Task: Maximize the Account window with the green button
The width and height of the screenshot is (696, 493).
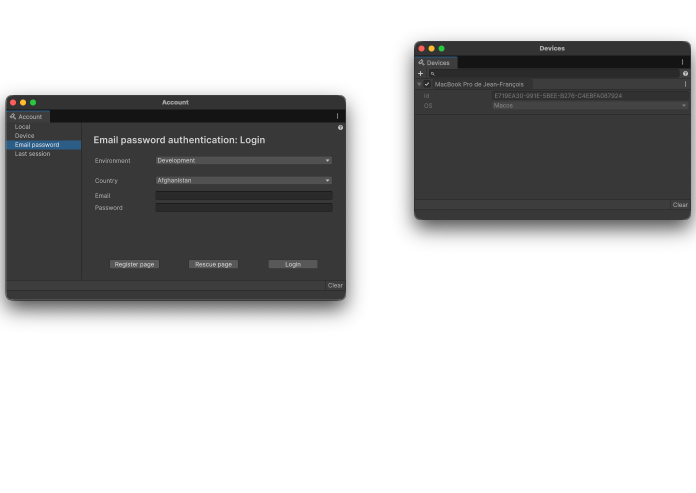Action: pos(33,103)
